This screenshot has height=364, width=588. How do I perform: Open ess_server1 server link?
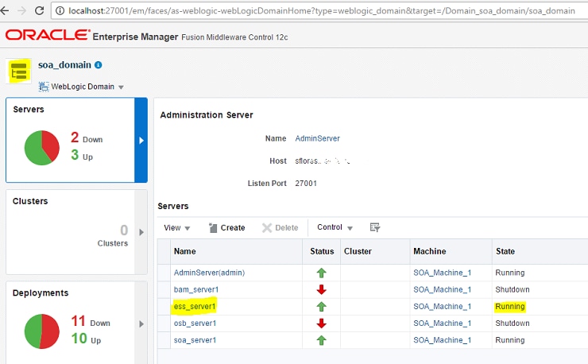(195, 307)
